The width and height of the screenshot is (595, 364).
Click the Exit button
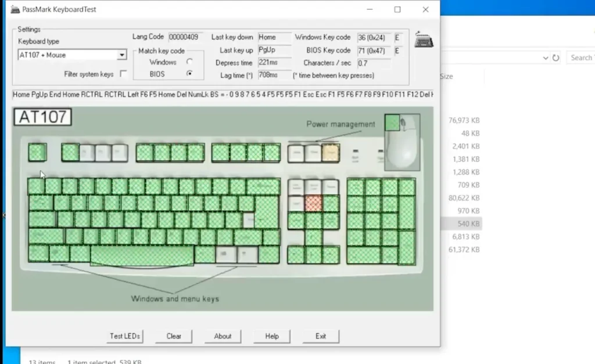coord(321,336)
